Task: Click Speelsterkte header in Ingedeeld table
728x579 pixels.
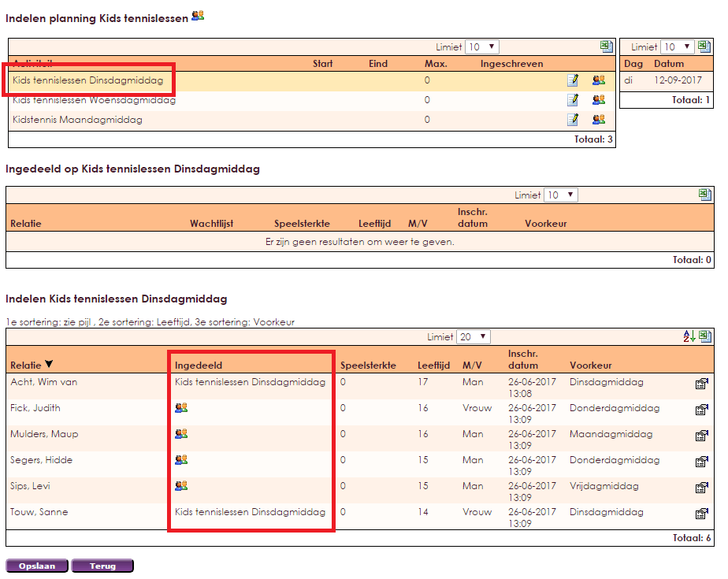Action: point(302,224)
